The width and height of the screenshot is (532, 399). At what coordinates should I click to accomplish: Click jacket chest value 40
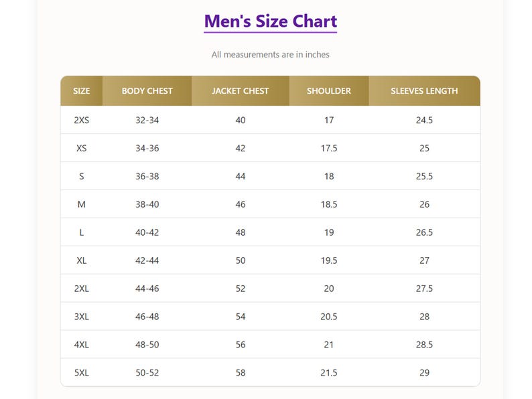pyautogui.click(x=241, y=120)
